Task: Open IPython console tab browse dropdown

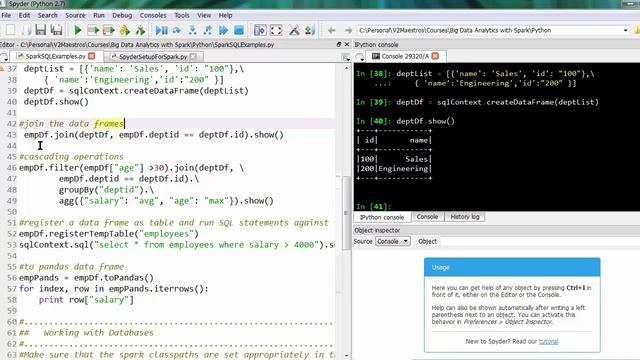Action: [360, 57]
